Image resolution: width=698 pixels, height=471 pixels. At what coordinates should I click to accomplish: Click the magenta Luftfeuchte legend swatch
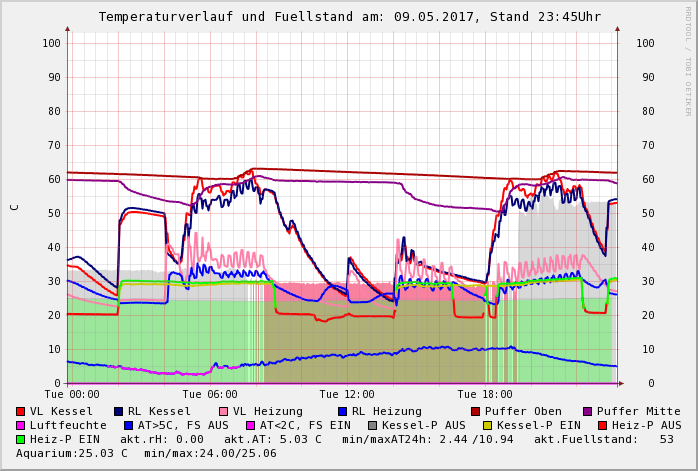[x=21, y=425]
